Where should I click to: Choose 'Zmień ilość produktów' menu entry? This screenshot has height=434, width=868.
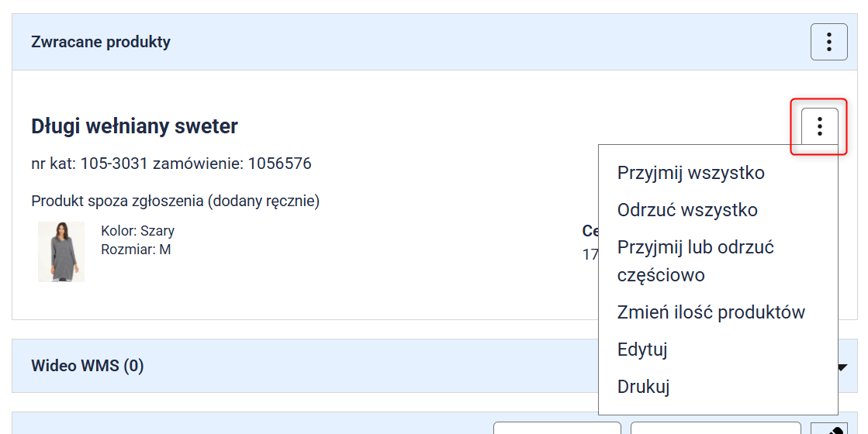point(711,312)
